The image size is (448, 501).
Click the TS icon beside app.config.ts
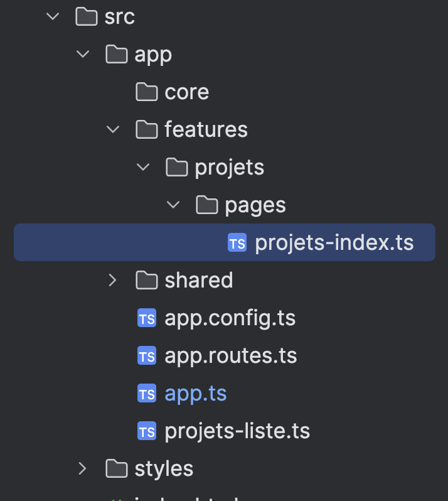coord(146,318)
